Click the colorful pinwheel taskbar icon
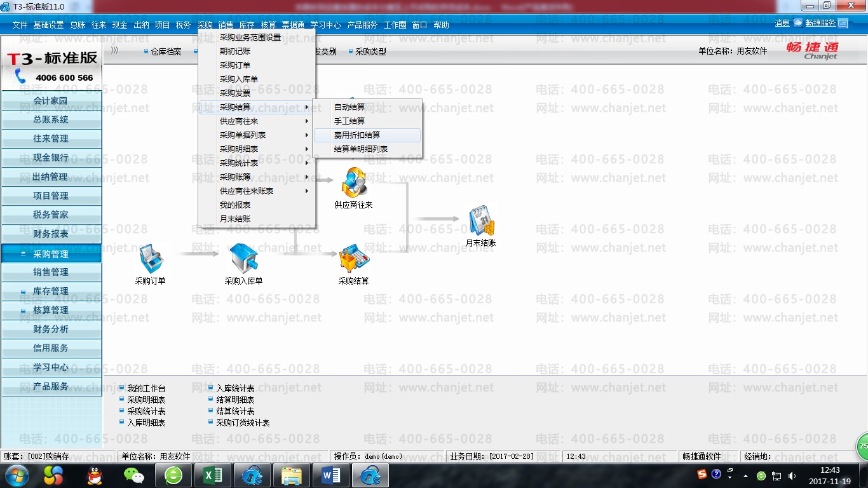 (53, 475)
